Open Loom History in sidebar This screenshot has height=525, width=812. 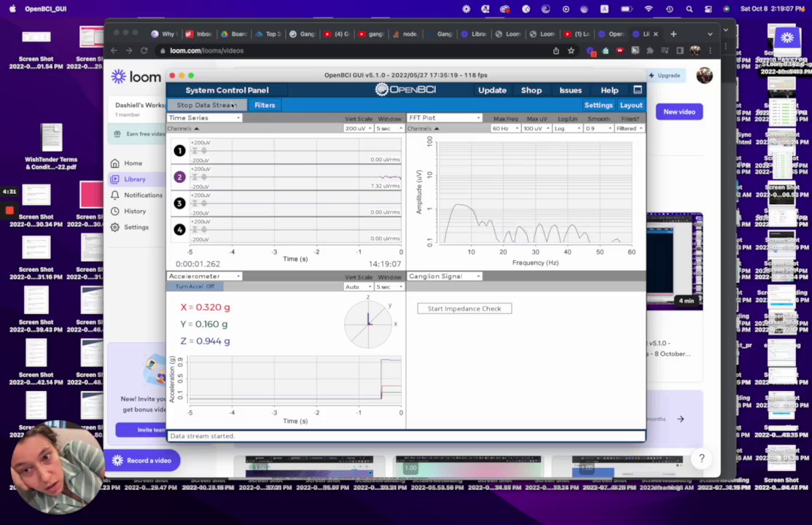[x=128, y=211]
